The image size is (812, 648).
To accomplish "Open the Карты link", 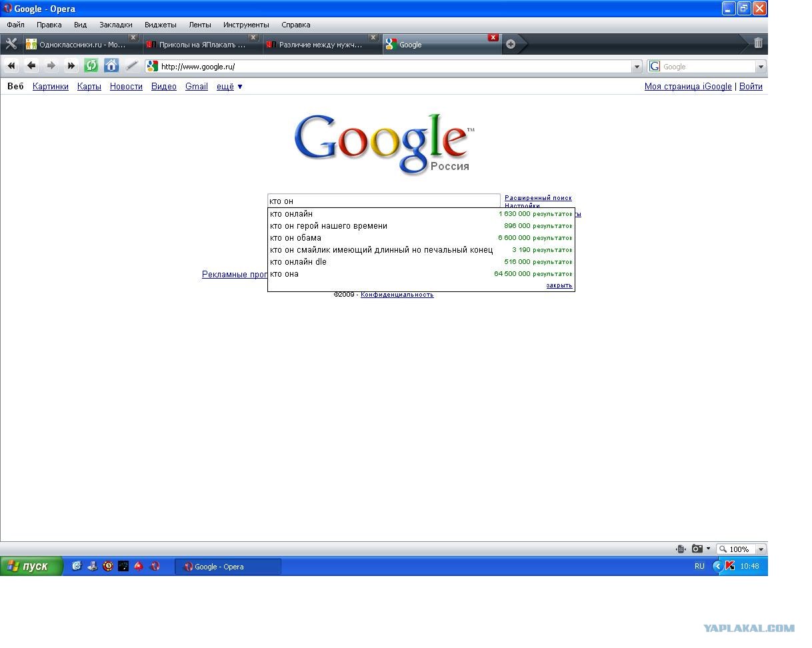I will coord(89,86).
